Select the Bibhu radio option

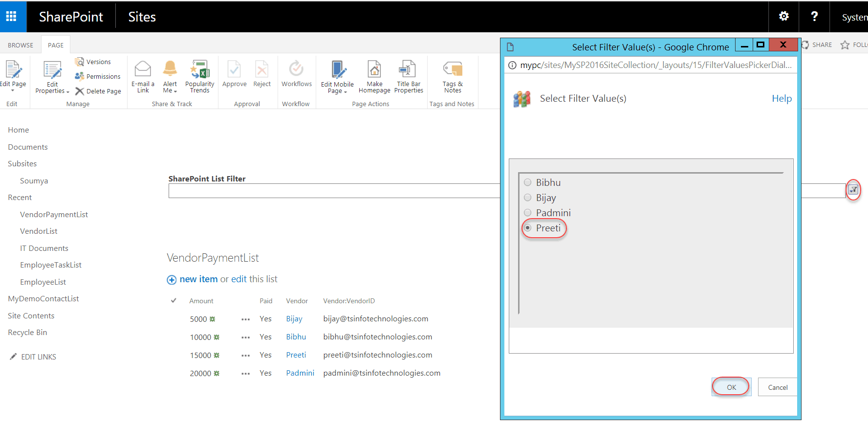(x=527, y=182)
